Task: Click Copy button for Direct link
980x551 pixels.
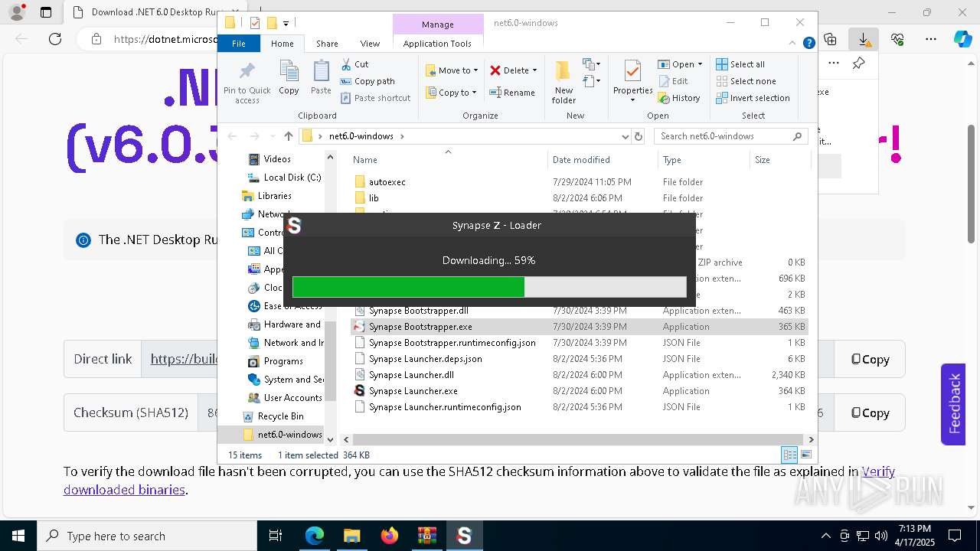Action: [870, 359]
